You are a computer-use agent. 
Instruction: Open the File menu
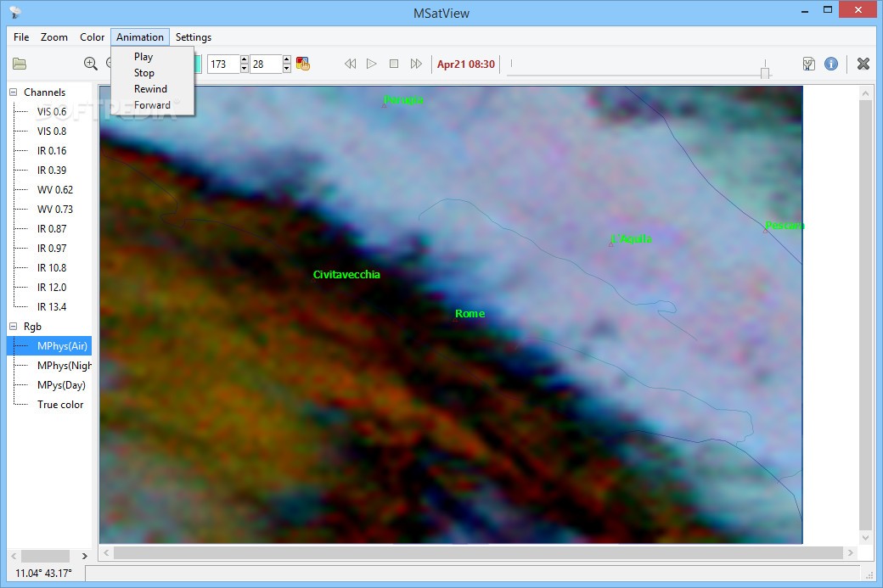21,37
